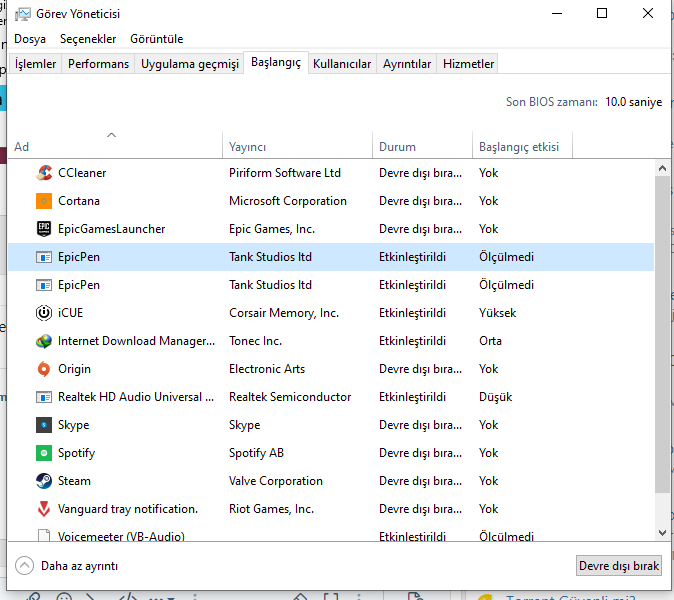Click the scrollbar down arrow
The width and height of the screenshot is (674, 600).
pos(662,533)
